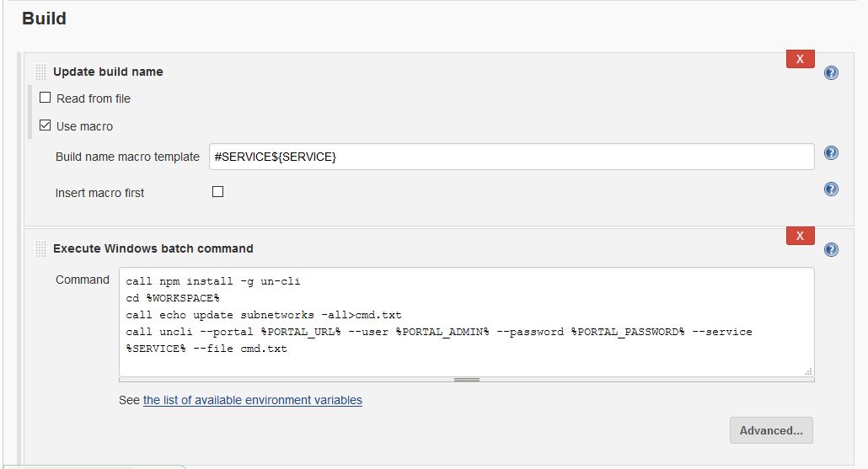The image size is (868, 469).
Task: Click the Execute Windows batch command title
Action: point(153,248)
